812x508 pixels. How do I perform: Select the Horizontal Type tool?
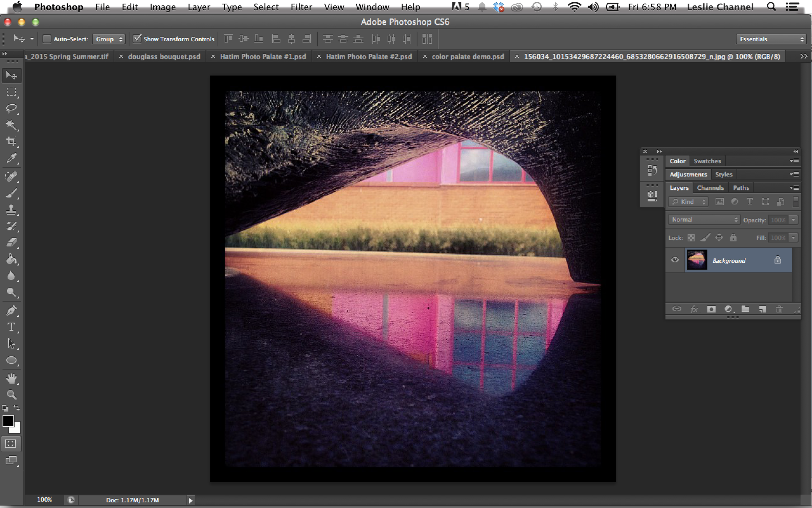click(12, 326)
